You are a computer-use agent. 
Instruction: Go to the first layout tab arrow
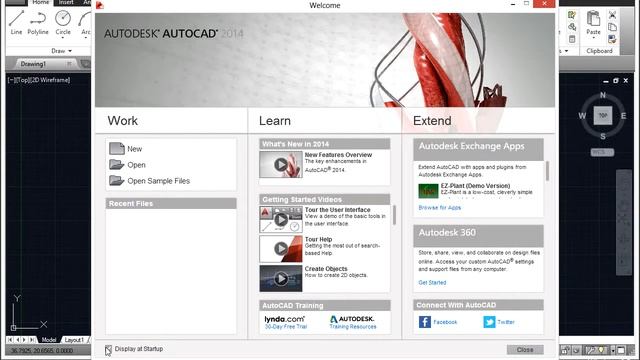10,340
